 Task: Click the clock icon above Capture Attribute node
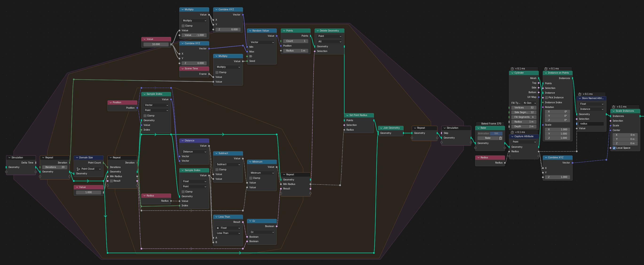point(512,132)
